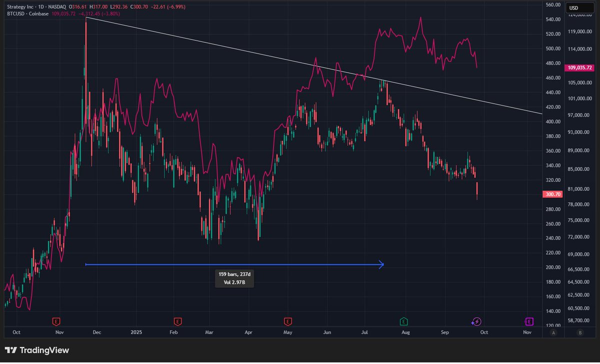This screenshot has height=364, width=600.
Task: Click the red earnings marker above May
Action: [287, 321]
